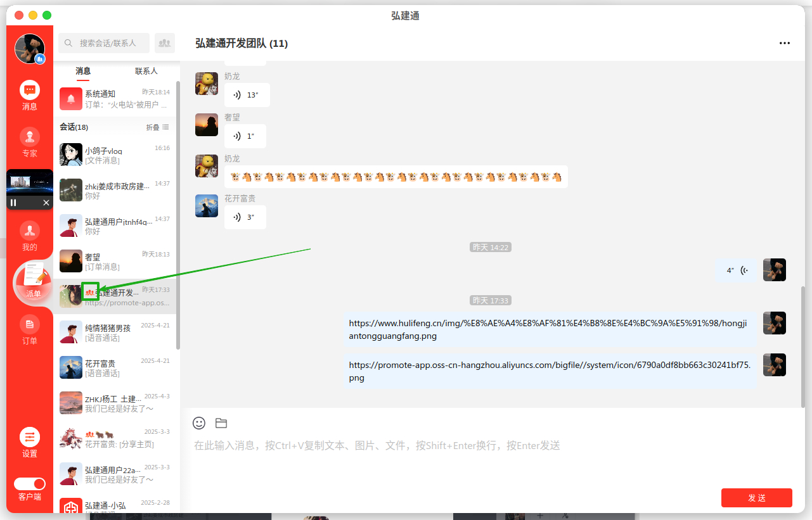Click the emoji smiley icon
This screenshot has width=812, height=520.
pyautogui.click(x=199, y=423)
